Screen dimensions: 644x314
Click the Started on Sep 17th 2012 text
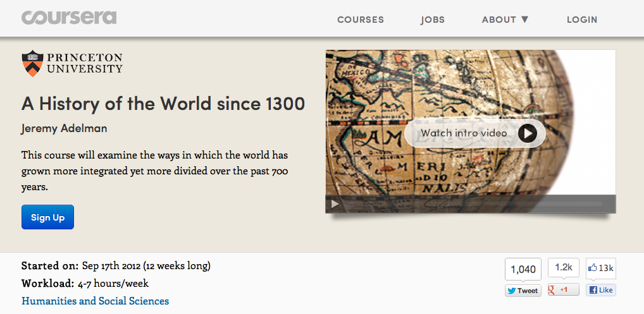point(116,266)
